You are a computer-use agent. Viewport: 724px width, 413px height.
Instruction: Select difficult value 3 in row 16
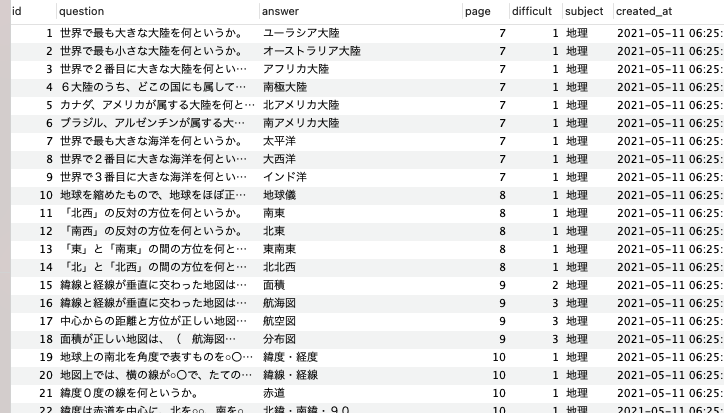tap(555, 304)
